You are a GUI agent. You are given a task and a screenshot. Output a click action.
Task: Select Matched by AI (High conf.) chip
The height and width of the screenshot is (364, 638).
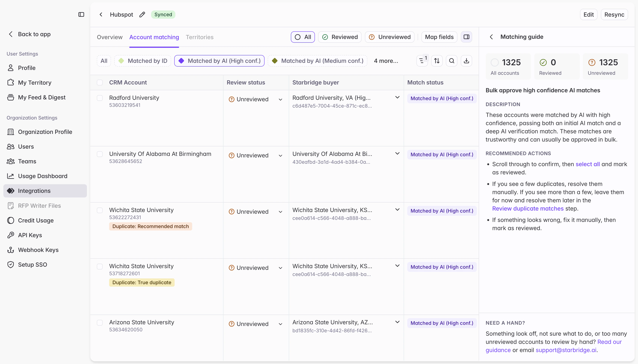tap(219, 61)
